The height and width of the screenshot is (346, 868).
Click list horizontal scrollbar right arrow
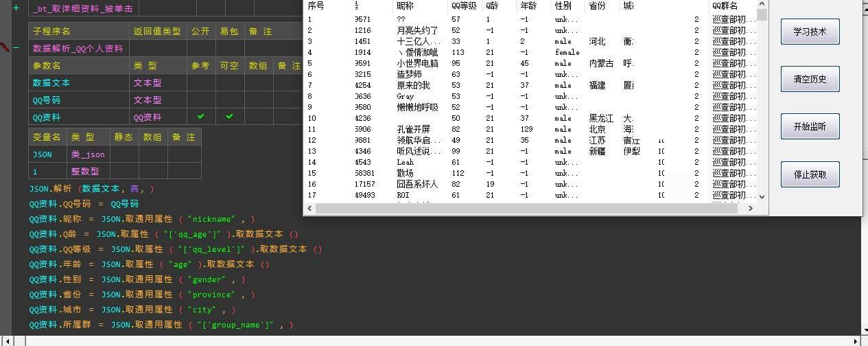[x=750, y=208]
